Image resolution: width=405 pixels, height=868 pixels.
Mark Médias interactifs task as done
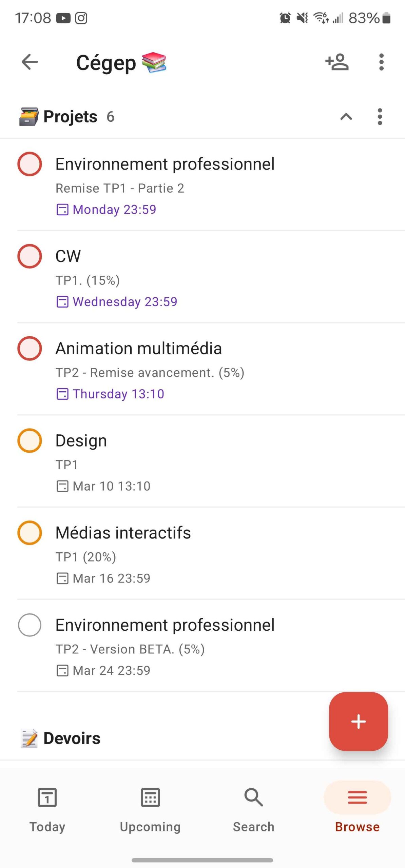point(30,533)
